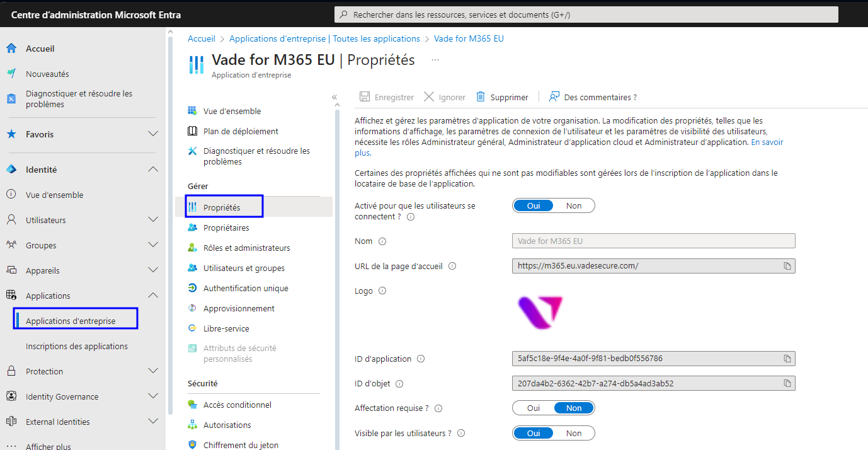Expand the External Identities chevron

pos(152,422)
